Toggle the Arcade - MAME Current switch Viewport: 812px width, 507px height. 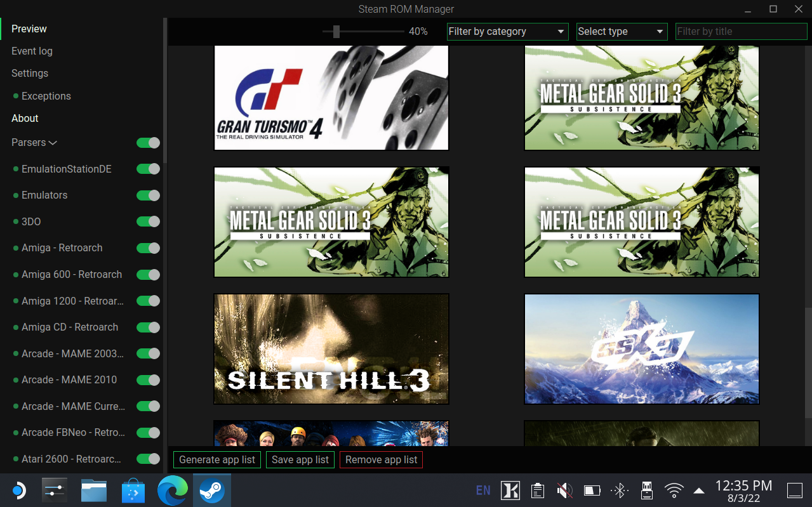click(148, 406)
